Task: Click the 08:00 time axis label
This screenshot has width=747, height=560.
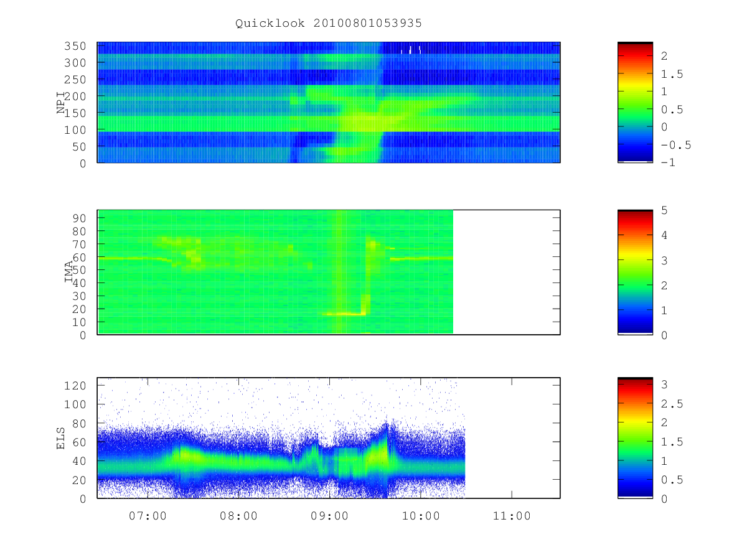Action: point(239,516)
